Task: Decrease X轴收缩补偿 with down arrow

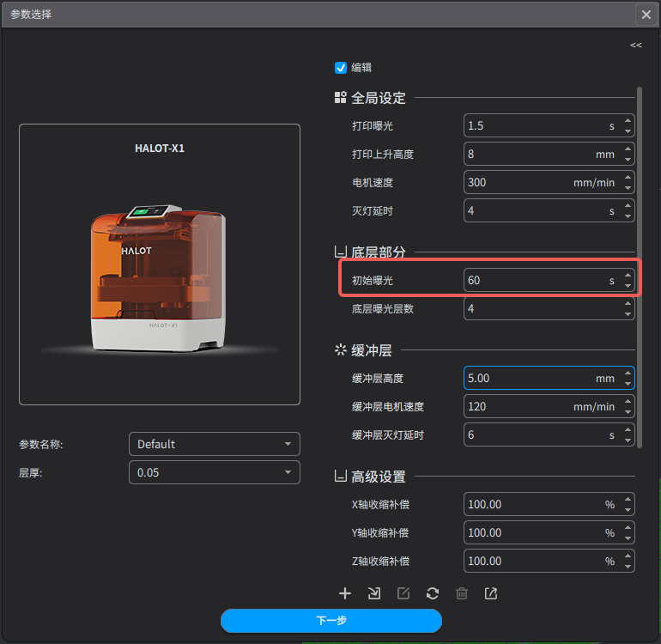Action: click(x=628, y=509)
